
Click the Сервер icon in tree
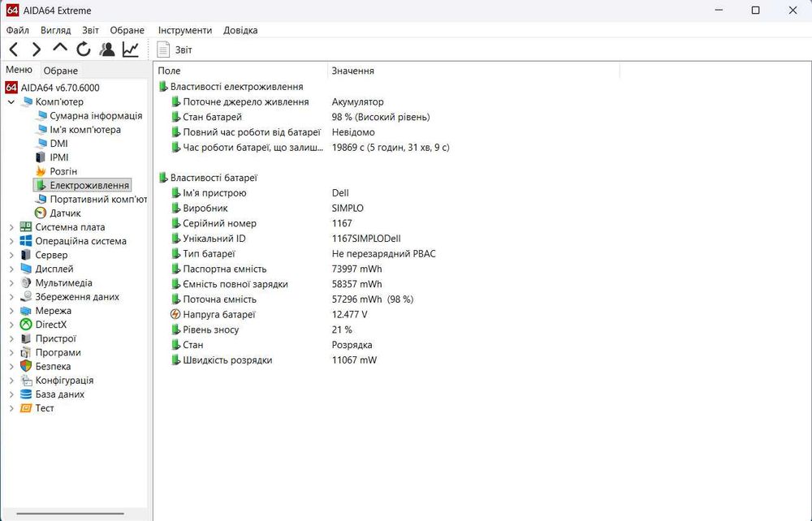click(x=26, y=255)
